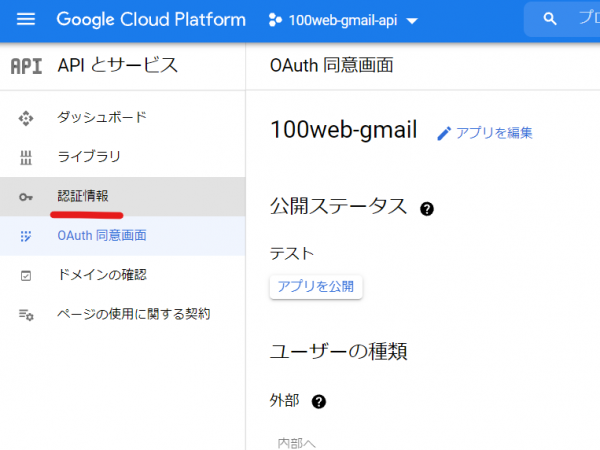Click the OAuth 同意画面 dotted icon

pyautogui.click(x=26, y=236)
